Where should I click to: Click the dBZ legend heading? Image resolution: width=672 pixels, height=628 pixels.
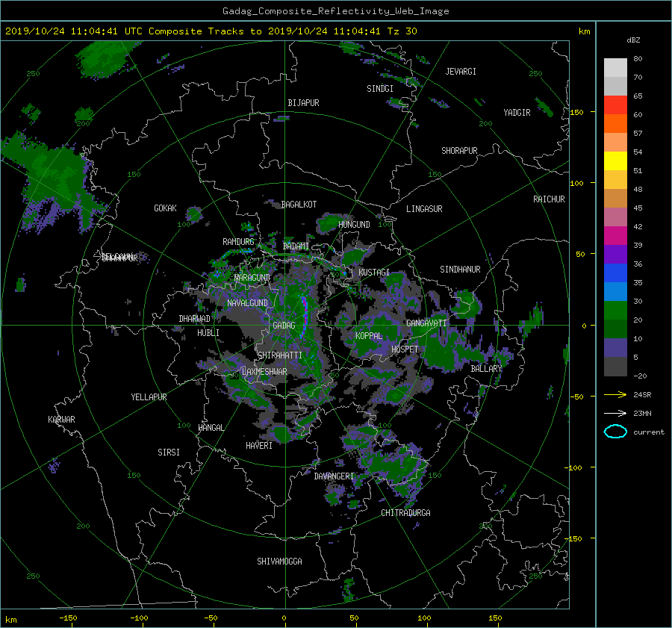tap(633, 40)
